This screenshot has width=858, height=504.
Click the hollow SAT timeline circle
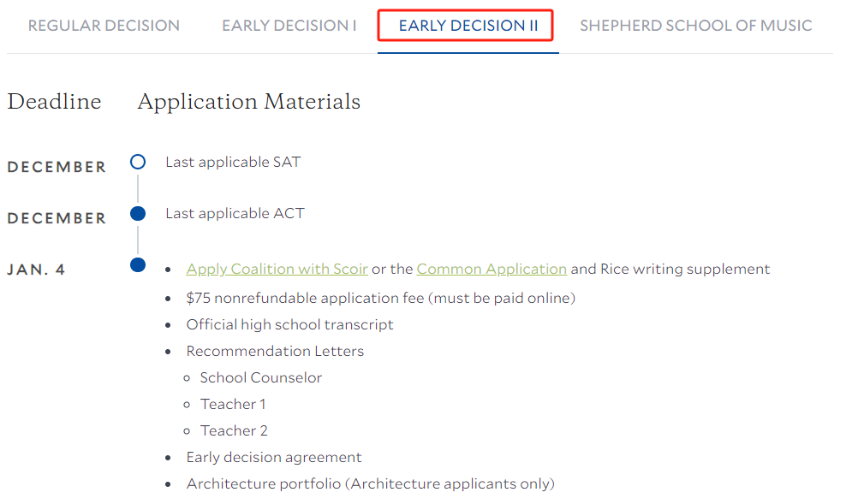pyautogui.click(x=138, y=162)
